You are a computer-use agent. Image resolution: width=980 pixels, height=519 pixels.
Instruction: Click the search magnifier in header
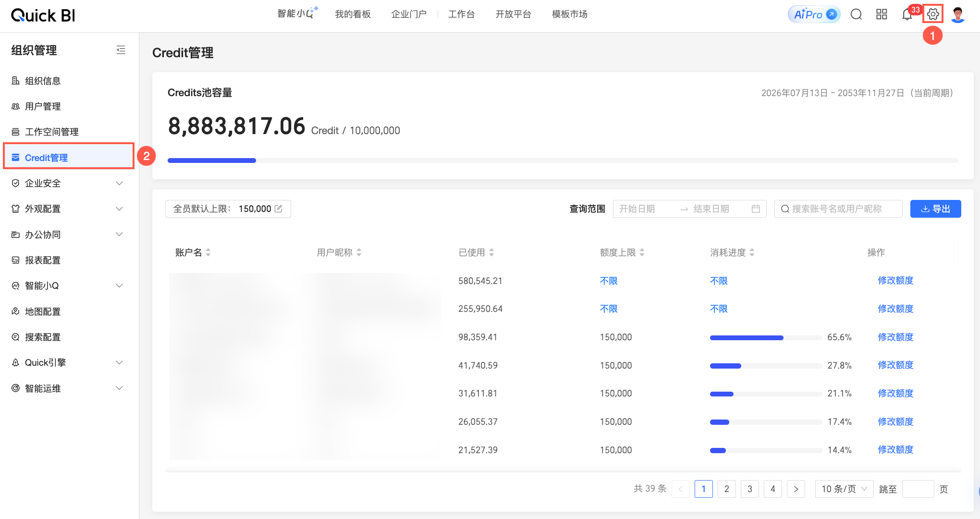tap(856, 14)
